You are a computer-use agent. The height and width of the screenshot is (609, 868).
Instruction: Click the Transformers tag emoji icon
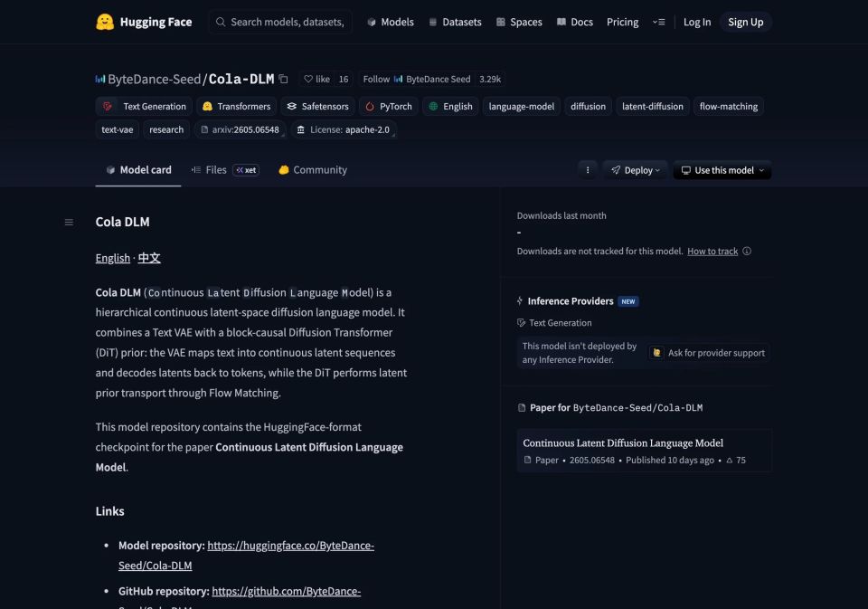[207, 107]
